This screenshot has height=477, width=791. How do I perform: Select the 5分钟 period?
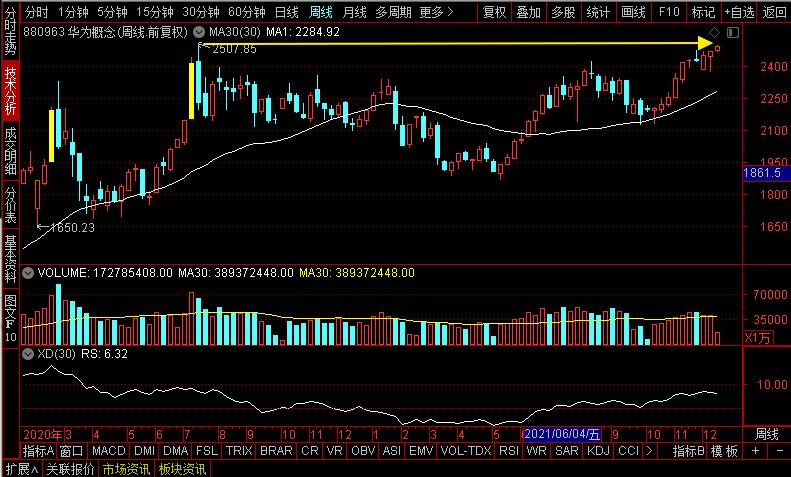click(112, 12)
